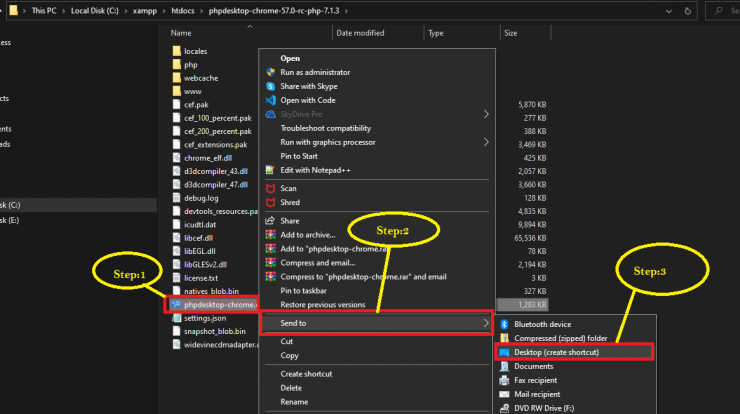Click the www folder icon
Image resolution: width=740 pixels, height=414 pixels.
(x=177, y=91)
